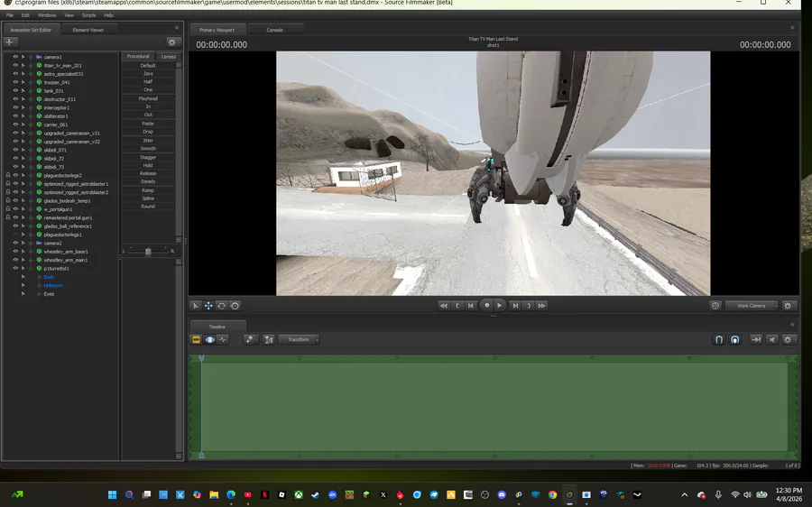Screen dimensions: 812x507
Task: Go to previous clip boundary bracket button
Action: (x=457, y=306)
